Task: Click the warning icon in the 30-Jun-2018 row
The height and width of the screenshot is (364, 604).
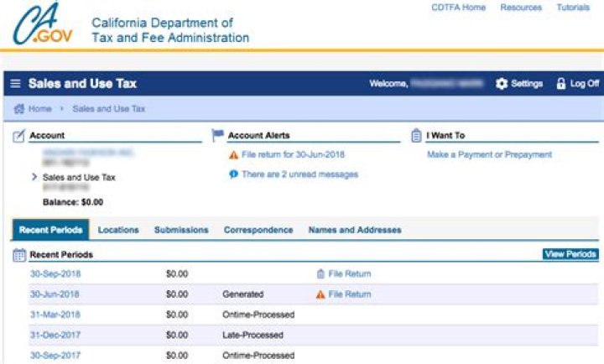Action: click(320, 294)
